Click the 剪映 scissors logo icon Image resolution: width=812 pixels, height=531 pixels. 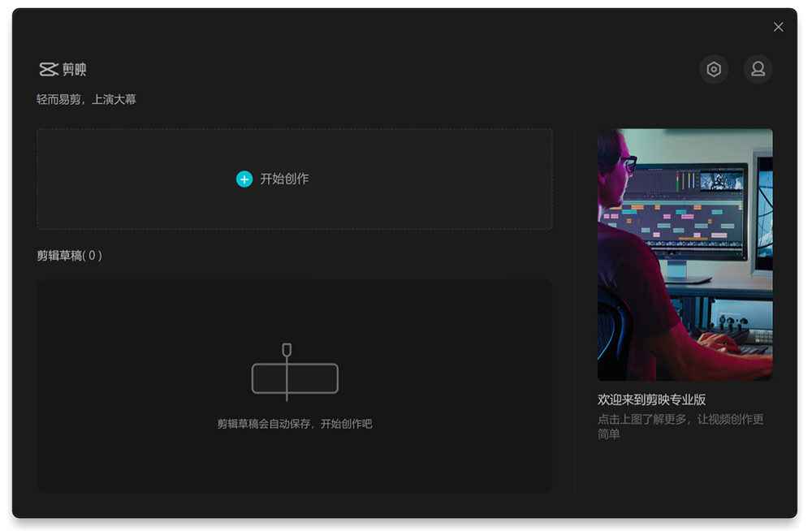[49, 70]
